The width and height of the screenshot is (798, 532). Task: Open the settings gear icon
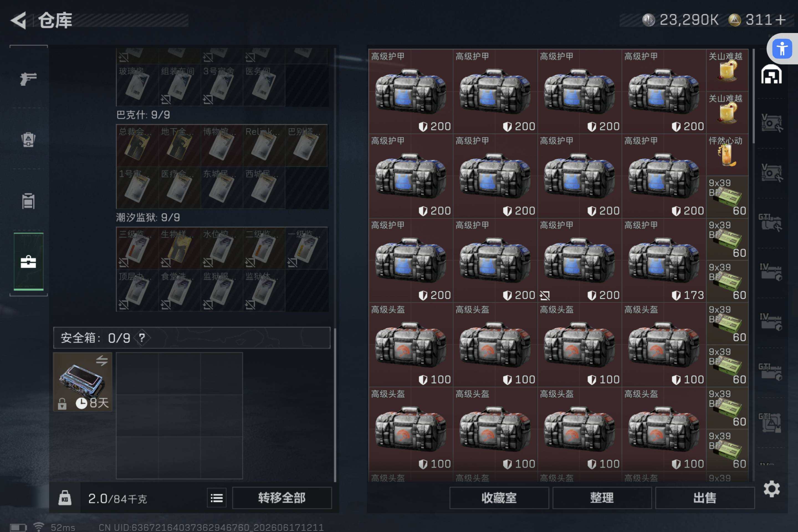(771, 489)
